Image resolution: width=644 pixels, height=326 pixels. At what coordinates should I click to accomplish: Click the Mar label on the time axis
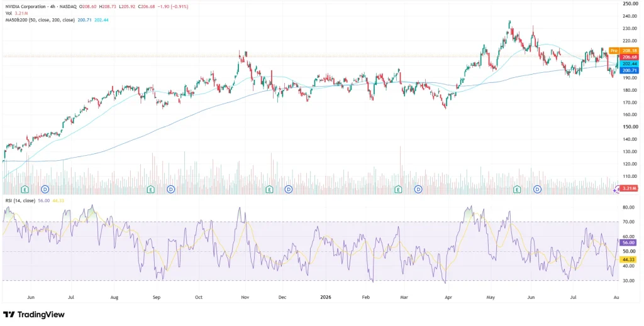coord(404,296)
